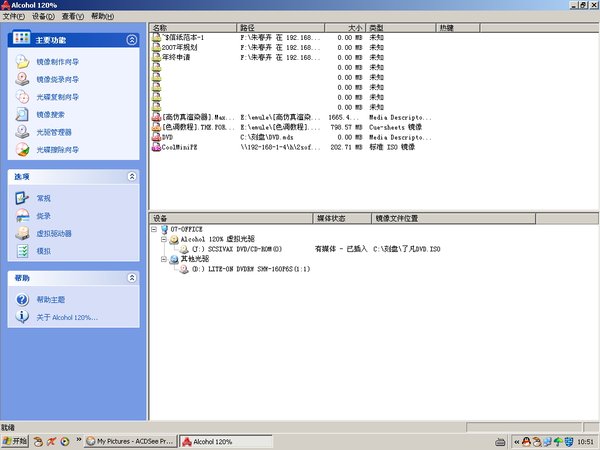Image resolution: width=600 pixels, height=450 pixels.
Task: Launch the 镜像烧录向导 image burning wizard icon
Action: click(x=23, y=79)
